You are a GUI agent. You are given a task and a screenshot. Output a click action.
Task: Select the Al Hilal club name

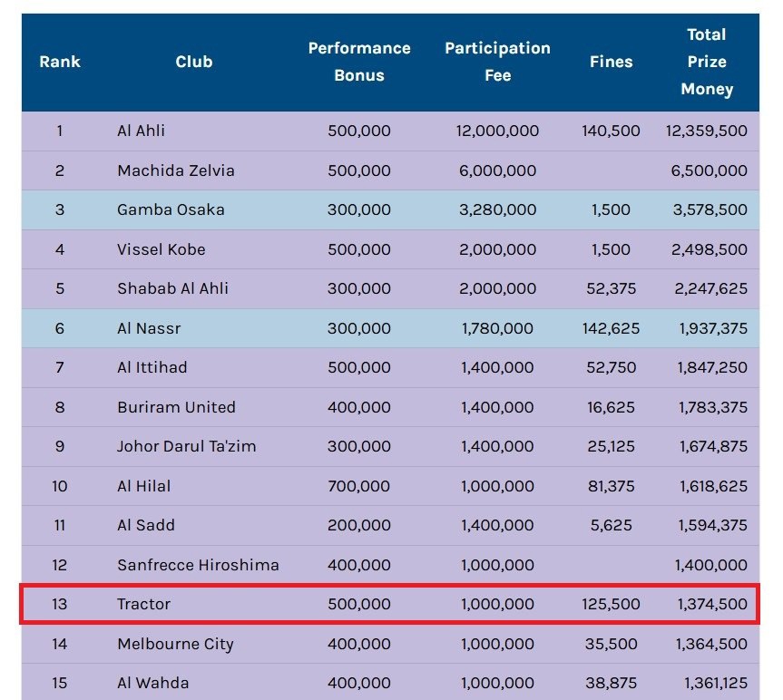[144, 486]
